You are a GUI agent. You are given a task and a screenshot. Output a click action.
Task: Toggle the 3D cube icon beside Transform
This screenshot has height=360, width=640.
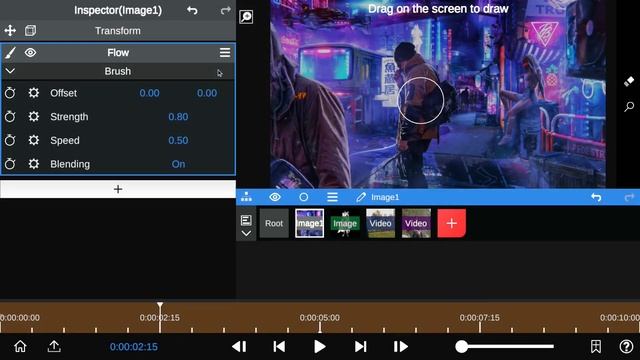pos(31,31)
